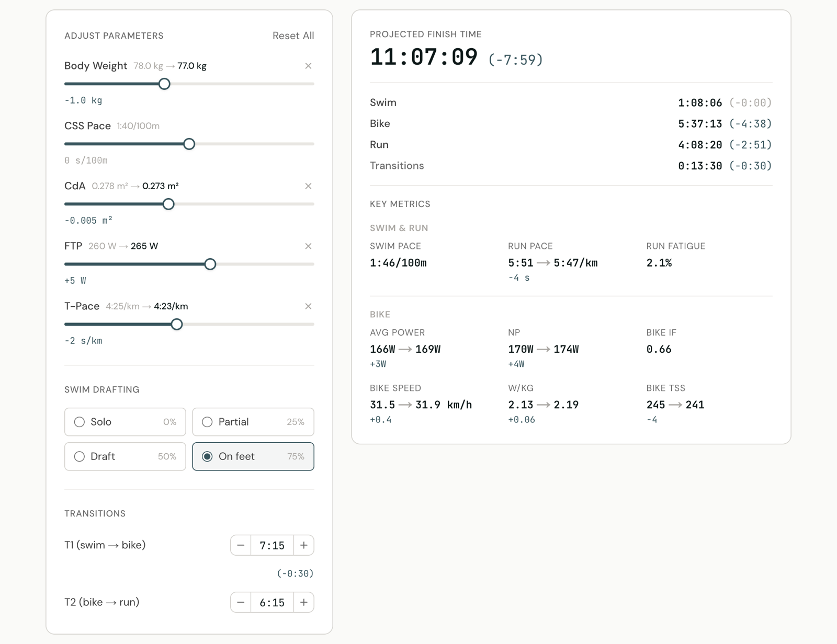Click the Bike TSS value 241
The width and height of the screenshot is (837, 644).
point(695,405)
